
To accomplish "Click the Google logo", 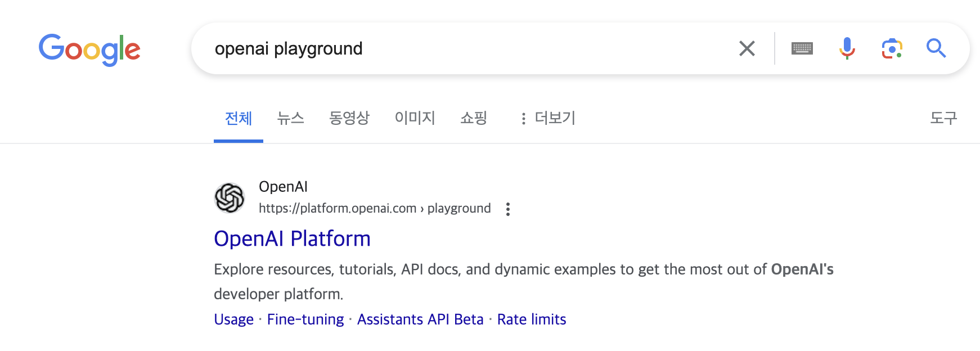I will click(89, 49).
